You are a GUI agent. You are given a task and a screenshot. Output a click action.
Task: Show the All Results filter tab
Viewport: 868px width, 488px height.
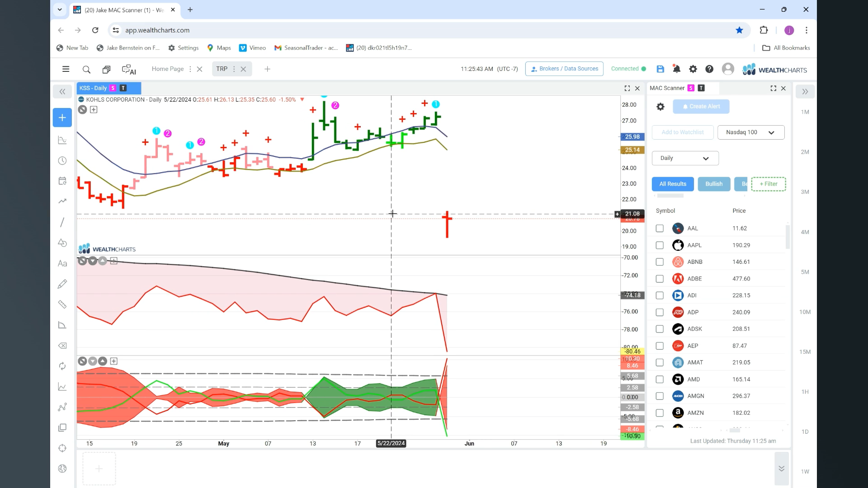(673, 184)
